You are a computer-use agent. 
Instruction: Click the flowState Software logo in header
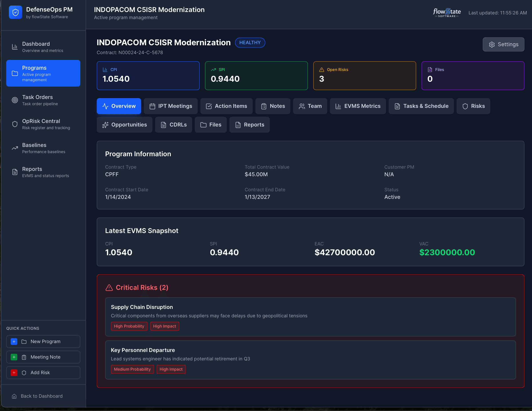click(x=447, y=13)
